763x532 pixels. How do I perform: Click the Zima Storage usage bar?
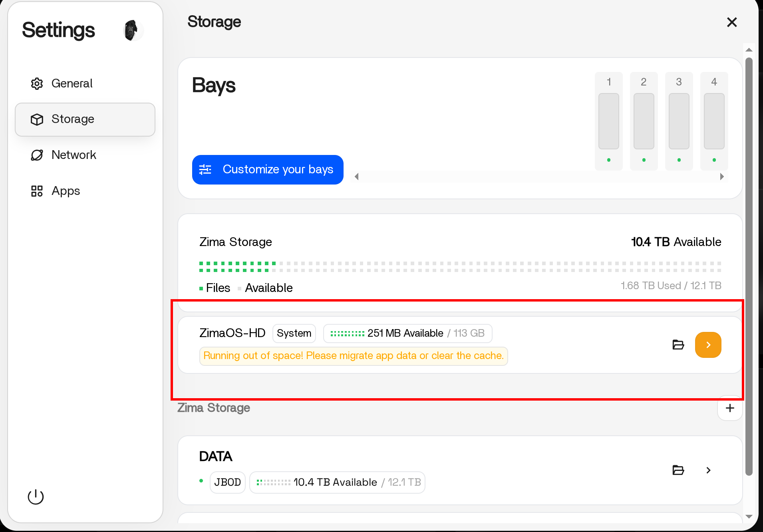460,267
